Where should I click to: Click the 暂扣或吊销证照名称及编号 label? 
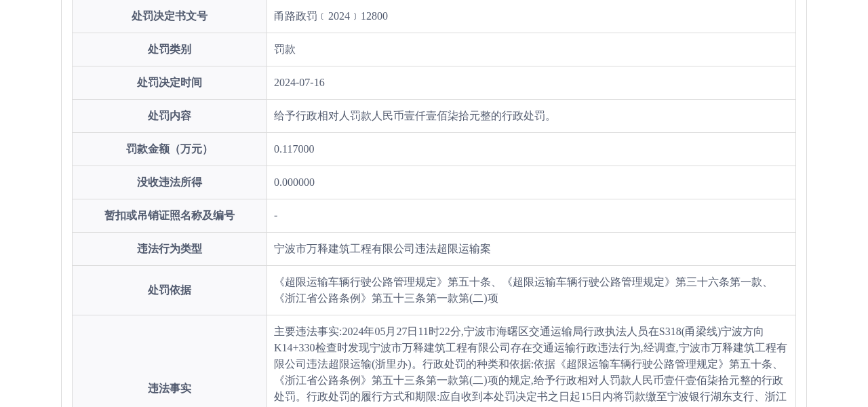click(170, 216)
